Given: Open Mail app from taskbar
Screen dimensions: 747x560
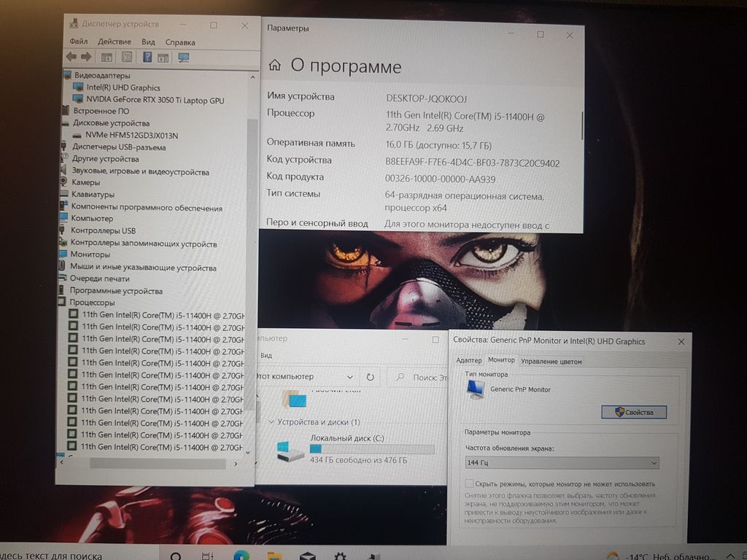Looking at the screenshot, I should pyautogui.click(x=308, y=556).
